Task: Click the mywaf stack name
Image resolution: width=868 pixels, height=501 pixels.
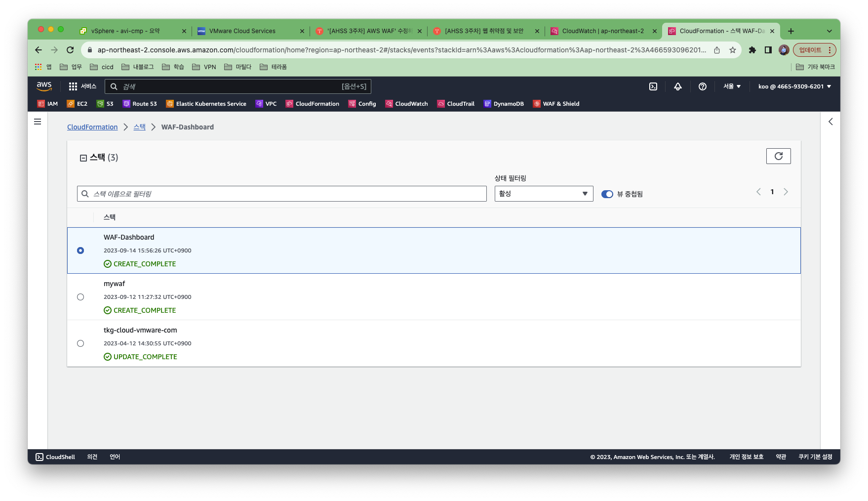Action: tap(114, 284)
